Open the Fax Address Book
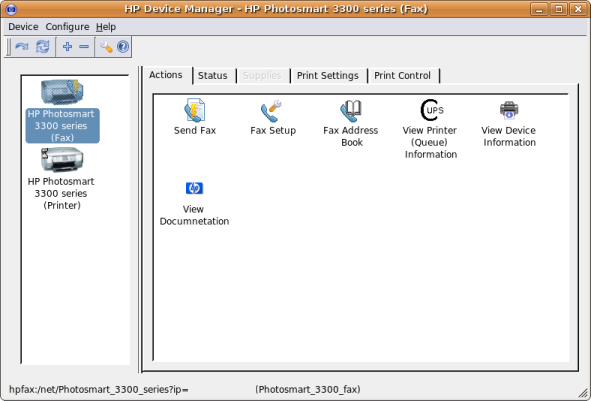This screenshot has width=591, height=401. [x=351, y=111]
